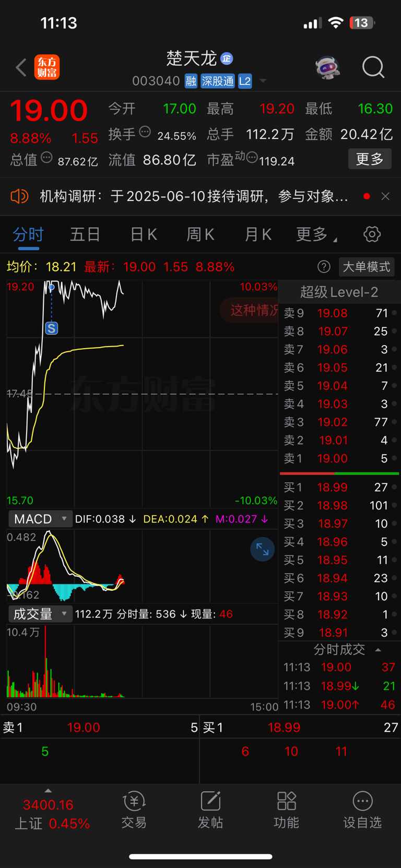Open the 超级Level-2 header
The height and width of the screenshot is (868, 401).
[x=339, y=292]
